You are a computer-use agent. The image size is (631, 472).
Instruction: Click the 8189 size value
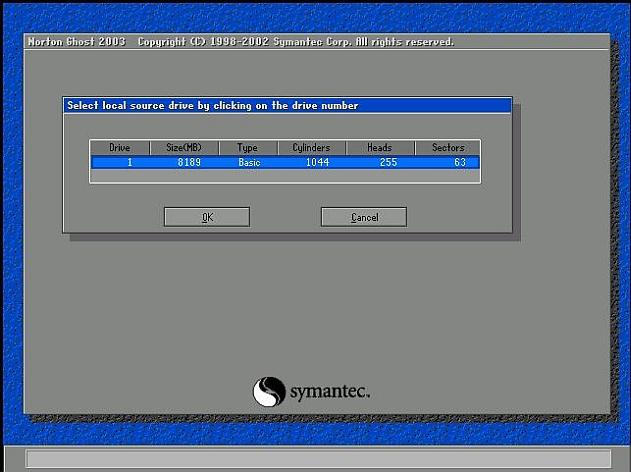[x=189, y=162]
